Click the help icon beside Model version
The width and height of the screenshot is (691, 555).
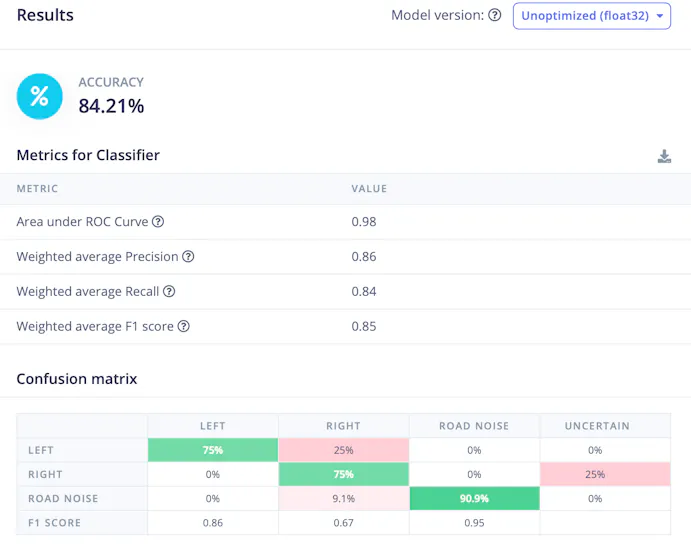494,16
